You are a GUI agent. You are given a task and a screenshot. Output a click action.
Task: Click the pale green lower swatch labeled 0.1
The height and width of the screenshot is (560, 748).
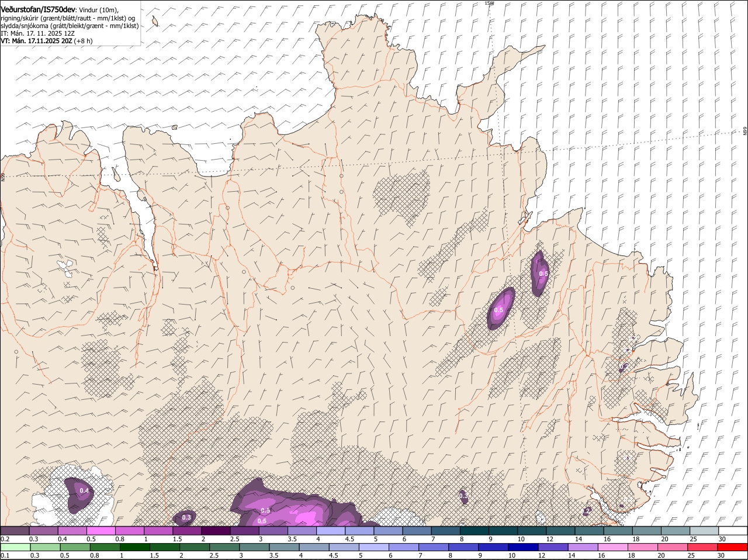[15, 547]
